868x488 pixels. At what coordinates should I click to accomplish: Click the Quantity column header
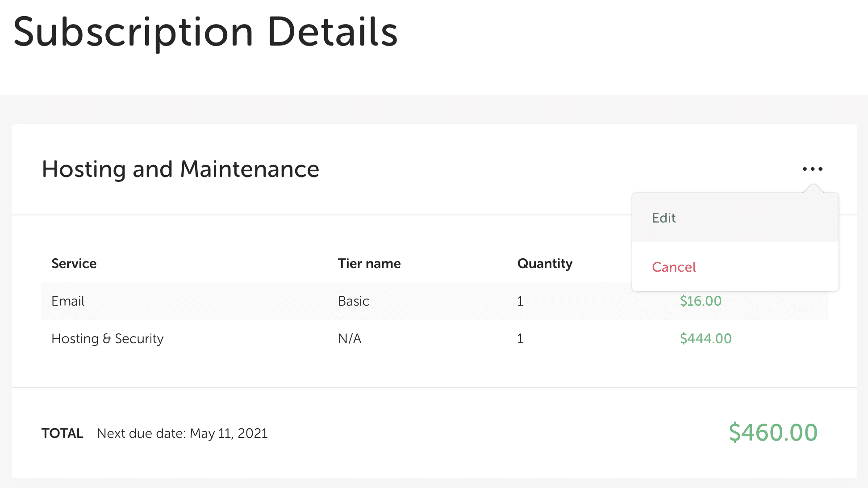click(x=545, y=264)
